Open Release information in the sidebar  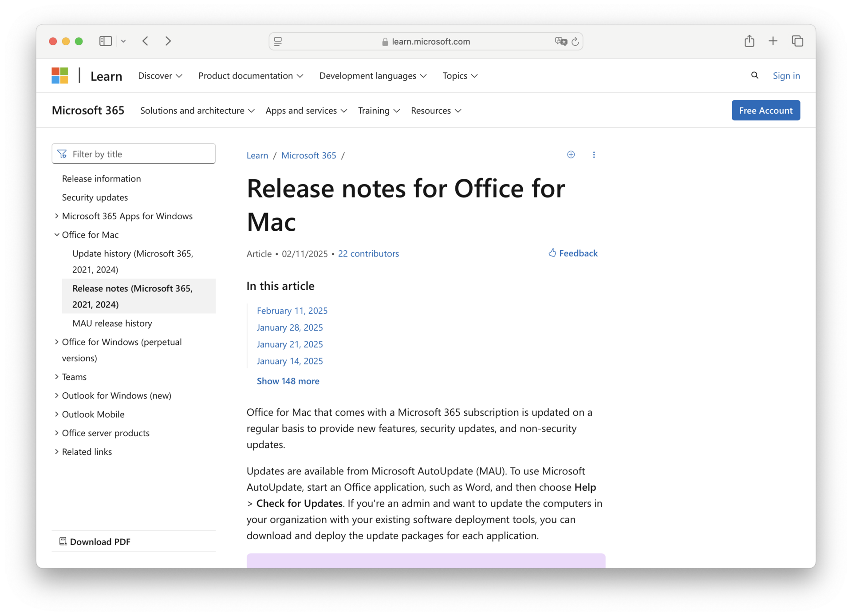point(101,178)
